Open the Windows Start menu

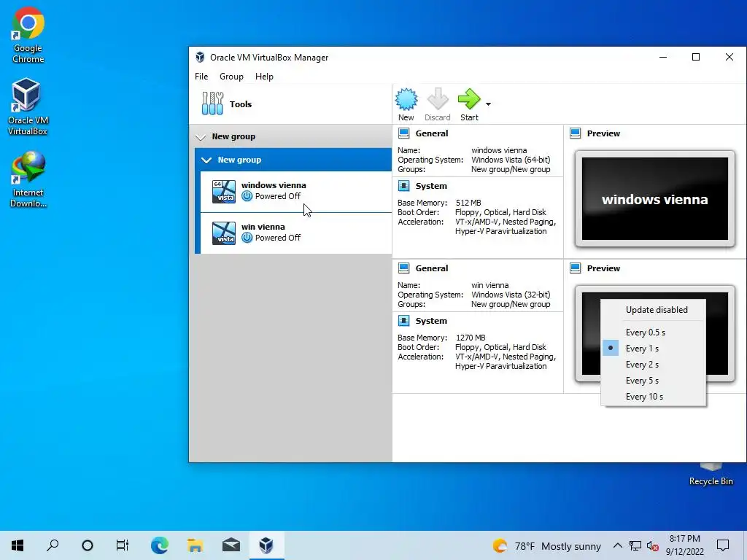(x=18, y=545)
